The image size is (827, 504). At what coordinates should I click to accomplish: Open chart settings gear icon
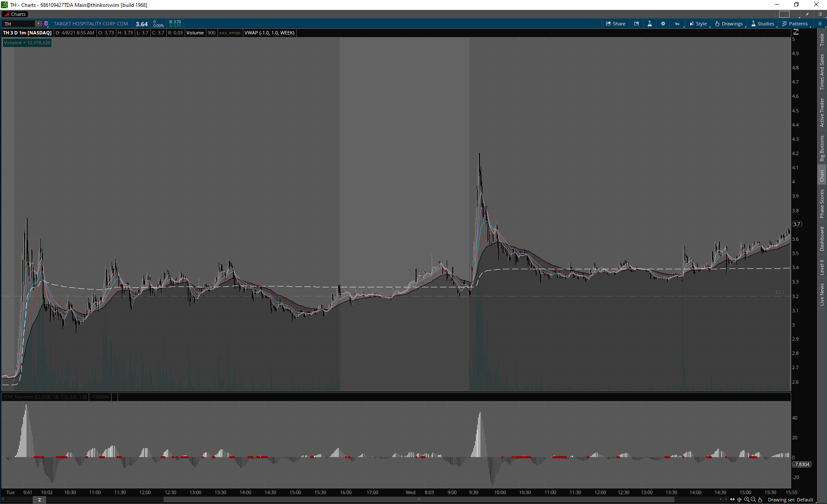click(663, 24)
